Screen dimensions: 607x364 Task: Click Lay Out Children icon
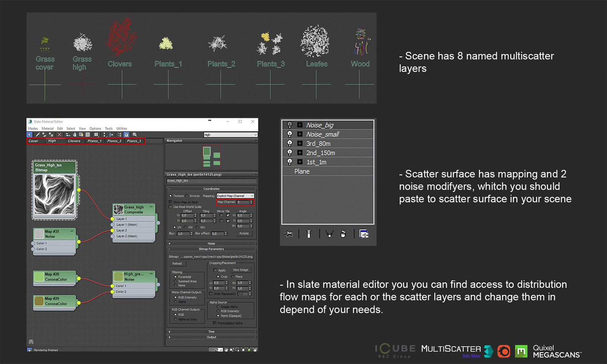tap(111, 135)
